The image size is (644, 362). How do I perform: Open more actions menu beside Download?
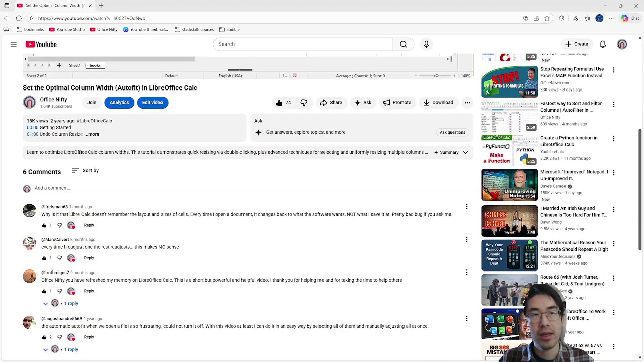coord(467,103)
